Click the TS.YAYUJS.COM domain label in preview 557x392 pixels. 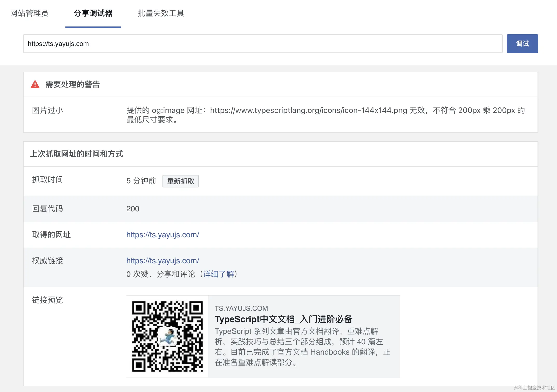(x=241, y=308)
